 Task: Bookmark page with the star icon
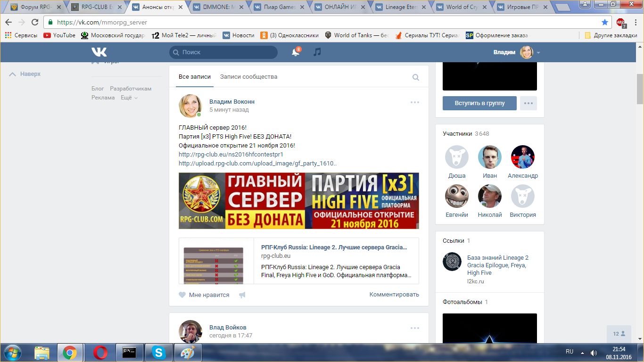tap(605, 22)
